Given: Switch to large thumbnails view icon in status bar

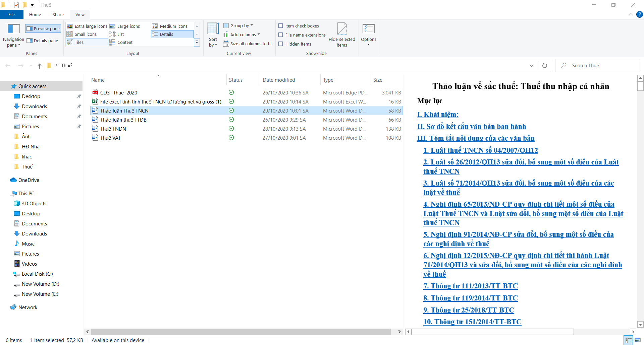Looking at the screenshot, I should [x=637, y=340].
